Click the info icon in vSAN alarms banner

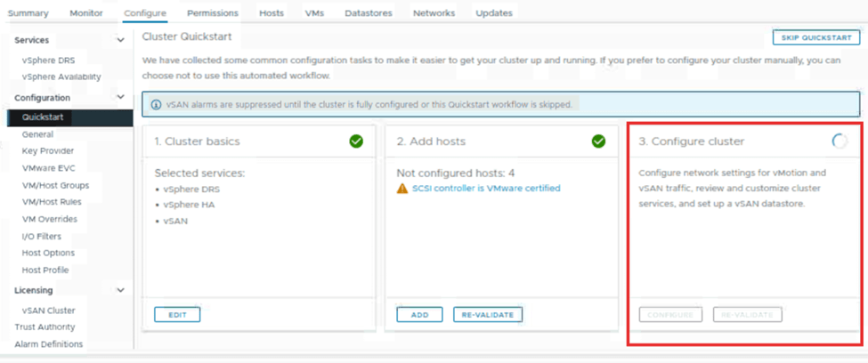(156, 104)
